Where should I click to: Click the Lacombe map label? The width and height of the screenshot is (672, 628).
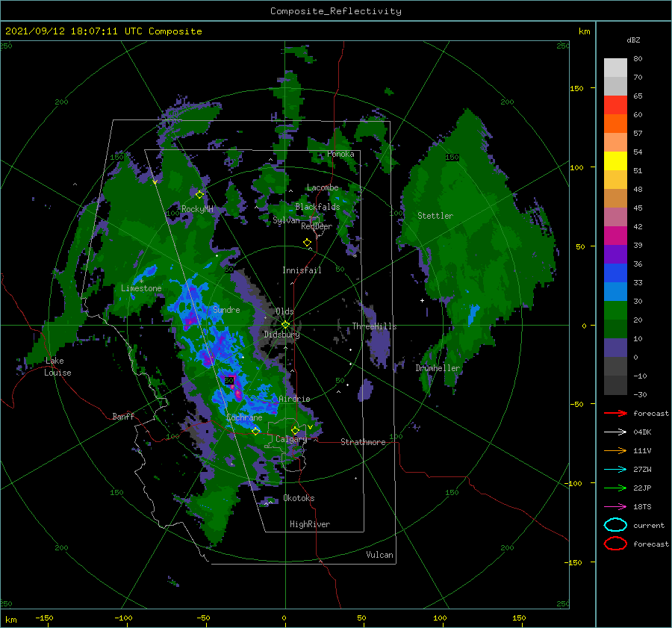click(323, 187)
